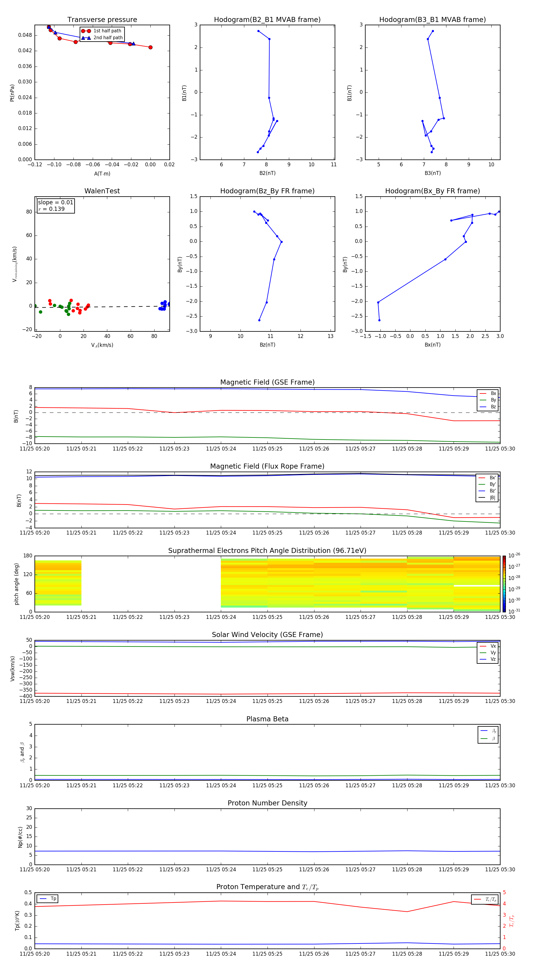Select the 'Hodogram(Bz_By FR frame)' title
Image resolution: width=535 pixels, height=980 pixels.
[267, 191]
